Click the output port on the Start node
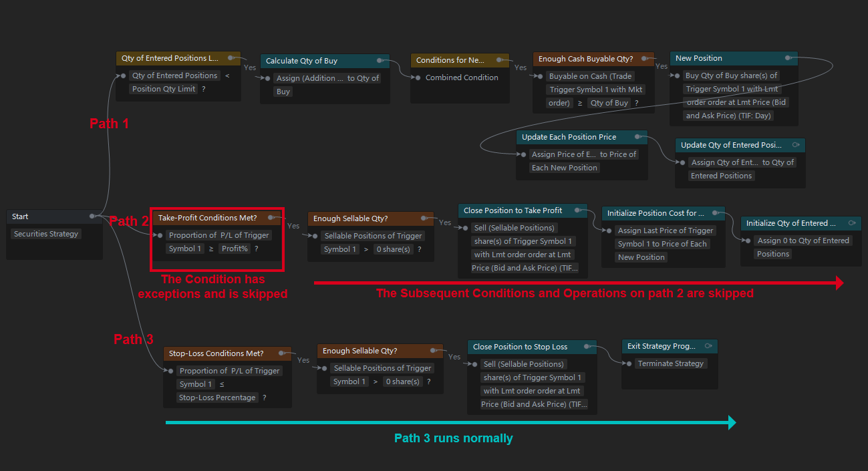 coord(92,216)
